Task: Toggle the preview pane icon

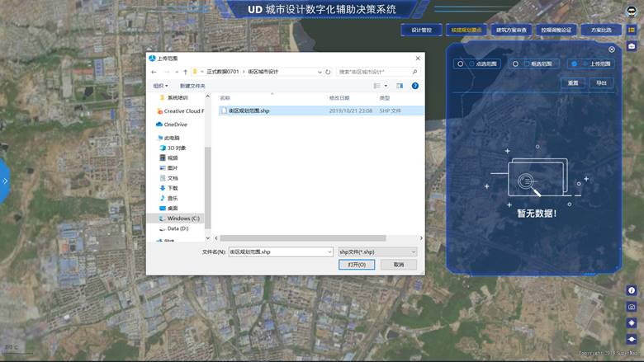Action: coord(400,86)
